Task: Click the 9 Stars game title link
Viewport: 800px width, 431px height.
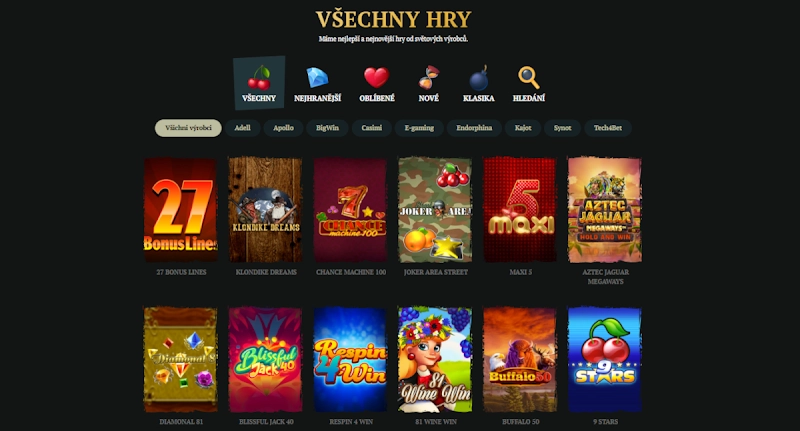Action: pos(606,422)
